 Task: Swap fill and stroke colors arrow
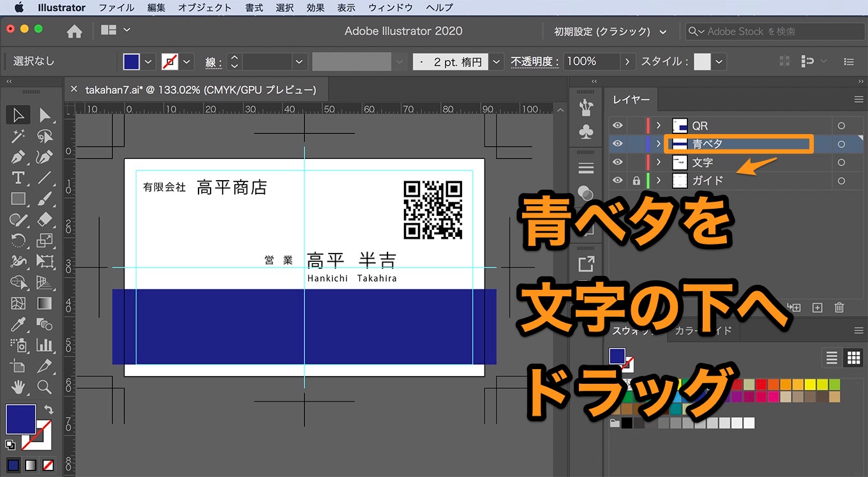click(x=49, y=410)
